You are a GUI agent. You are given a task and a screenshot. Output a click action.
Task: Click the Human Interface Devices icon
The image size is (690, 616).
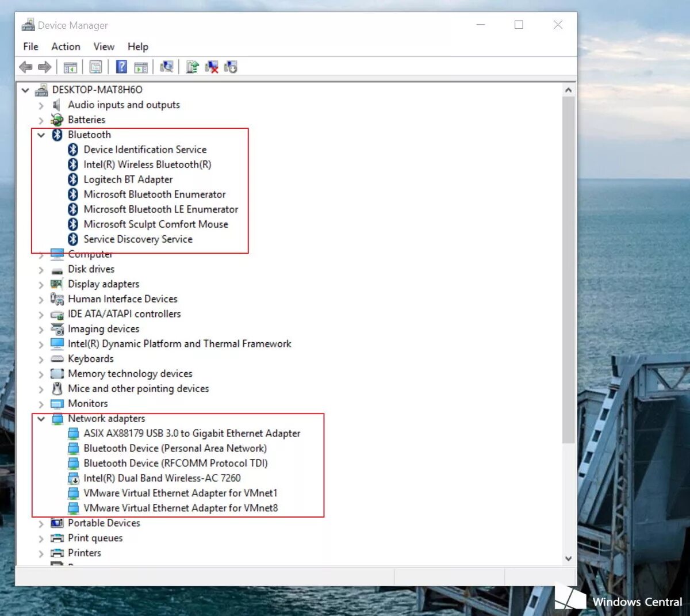click(x=57, y=299)
